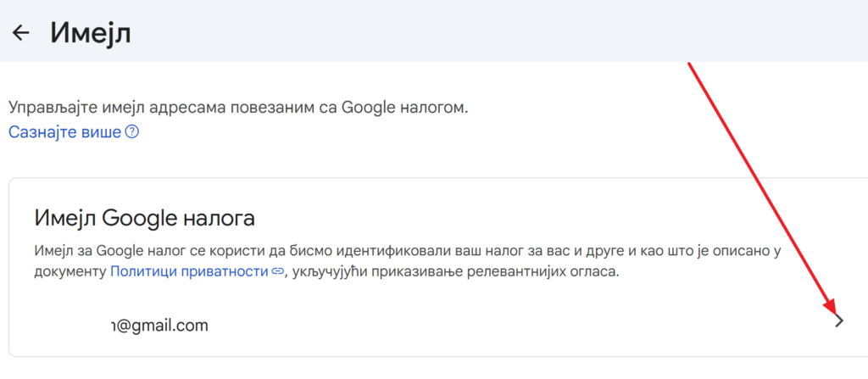Select the @gmail.com email address
This screenshot has height=379, width=868.
159,325
